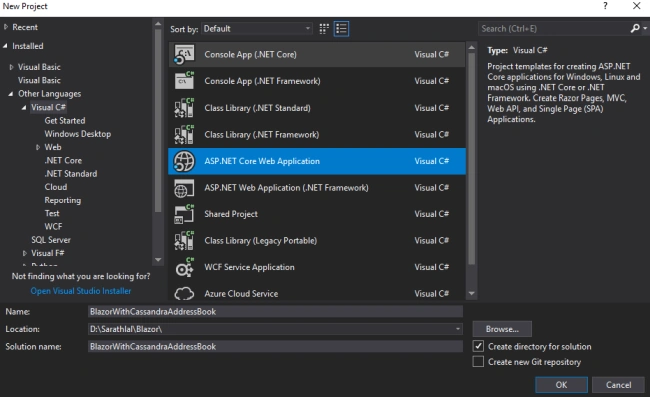Image resolution: width=650 pixels, height=397 pixels.
Task: Collapse the Installed node
Action: [x=5, y=46]
